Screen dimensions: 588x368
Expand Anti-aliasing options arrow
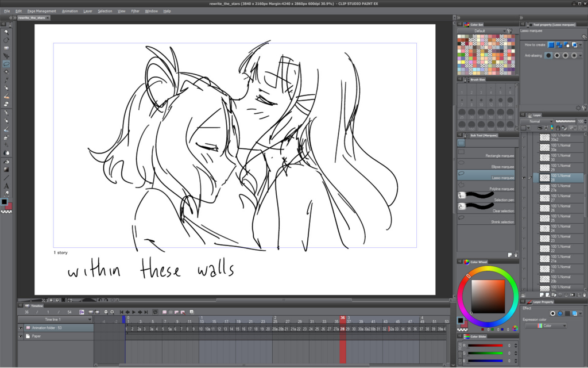pyautogui.click(x=581, y=56)
